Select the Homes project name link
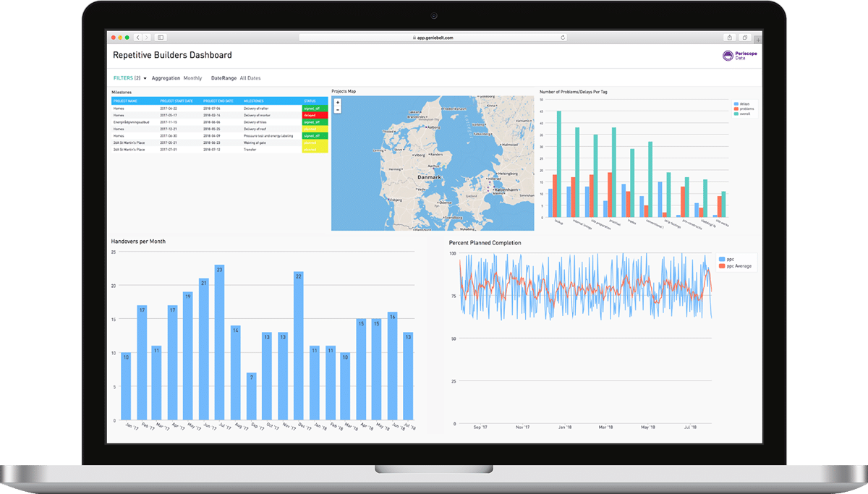The image size is (868, 494). pos(117,108)
